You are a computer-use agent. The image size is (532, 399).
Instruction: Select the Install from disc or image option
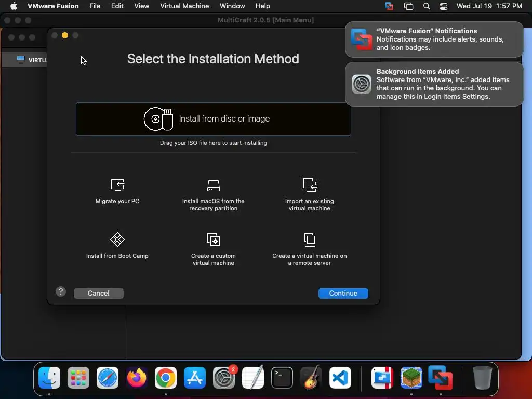tap(214, 119)
